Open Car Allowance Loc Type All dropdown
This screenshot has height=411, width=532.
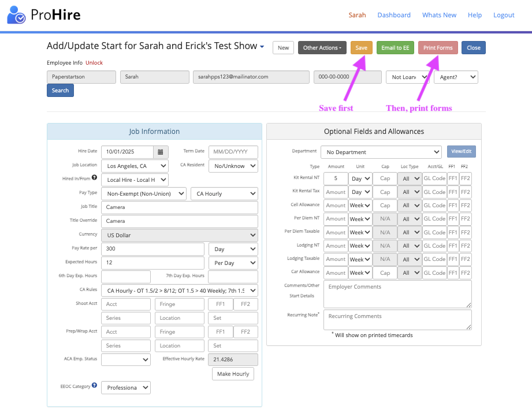410,272
